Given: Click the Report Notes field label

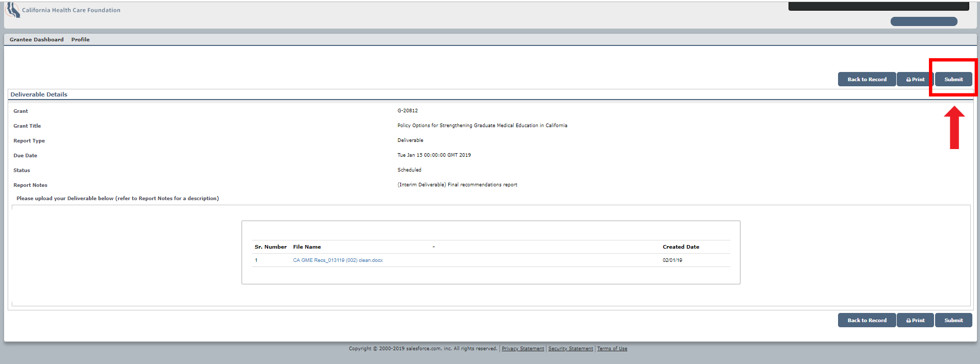Looking at the screenshot, I should pyautogui.click(x=30, y=185).
